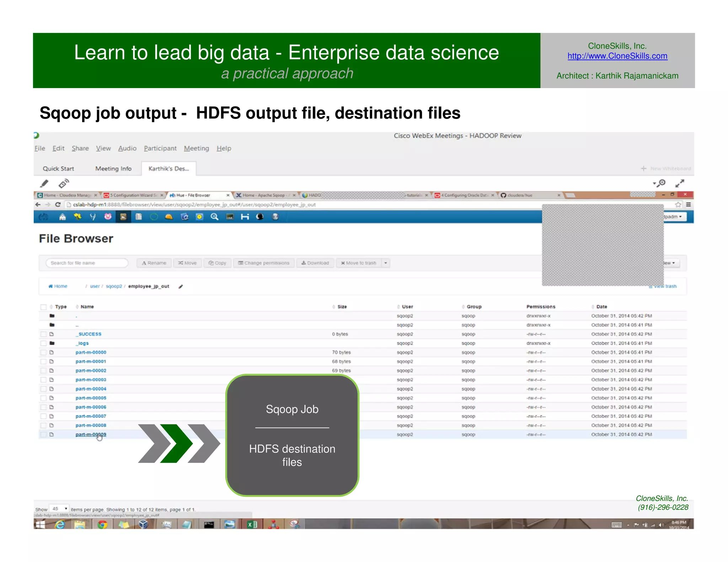The height and width of the screenshot is (562, 728).
Task: Click the Download button
Action: pyautogui.click(x=315, y=263)
